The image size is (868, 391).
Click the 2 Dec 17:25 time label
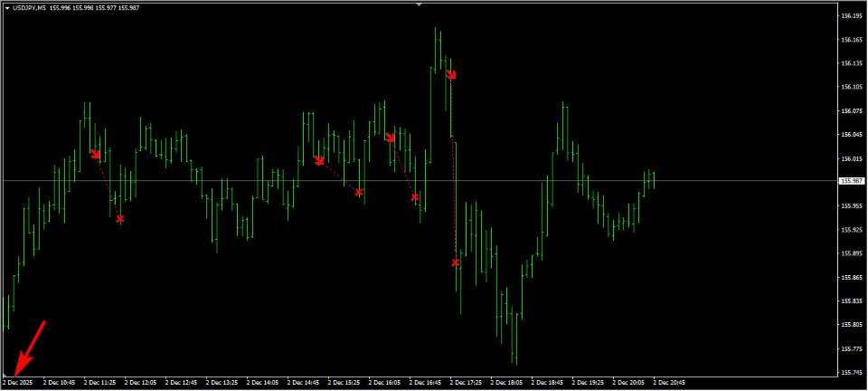pyautogui.click(x=467, y=382)
